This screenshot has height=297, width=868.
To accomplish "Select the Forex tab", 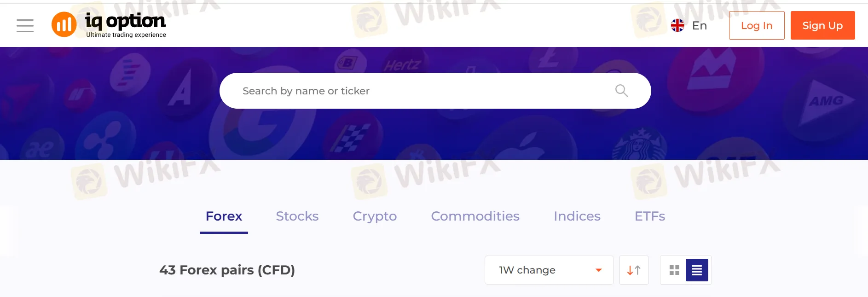I will pos(224,216).
